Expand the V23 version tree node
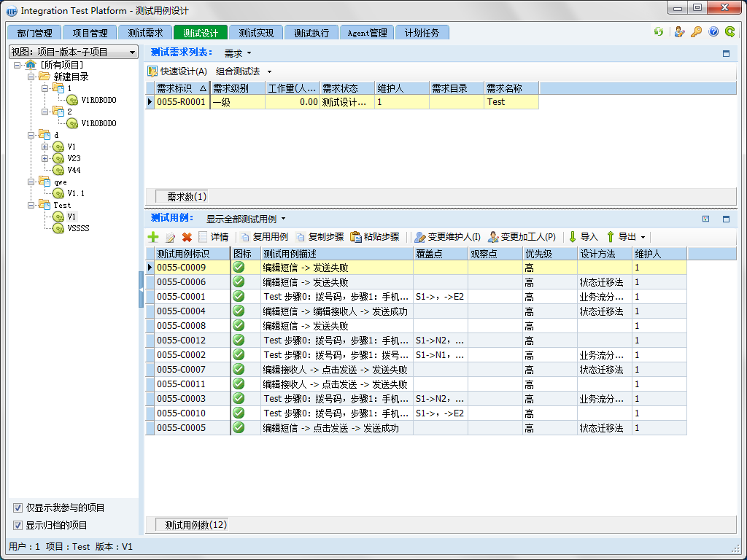The height and width of the screenshot is (560, 747). pos(45,158)
